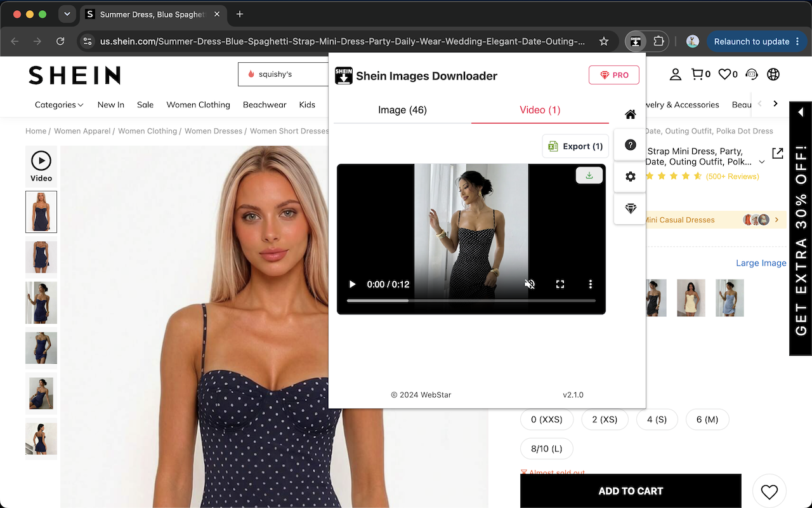Open the Women Clothing menu item
This screenshot has height=508, width=812.
click(x=198, y=105)
